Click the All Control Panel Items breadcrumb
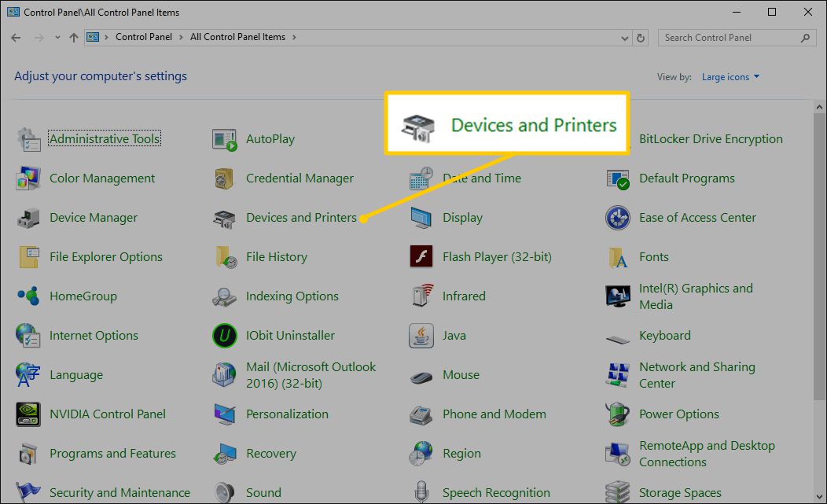Viewport: 827px width, 504px height. (237, 37)
